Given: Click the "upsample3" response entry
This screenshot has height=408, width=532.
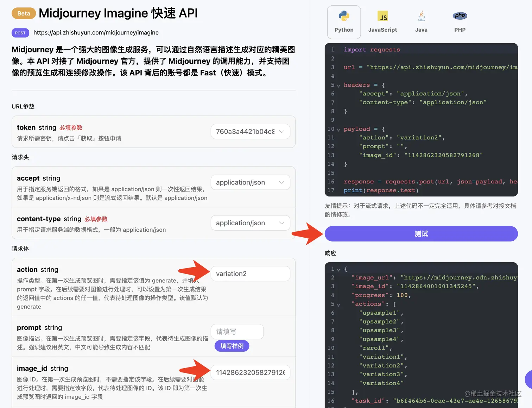Looking at the screenshot, I should click(381, 330).
